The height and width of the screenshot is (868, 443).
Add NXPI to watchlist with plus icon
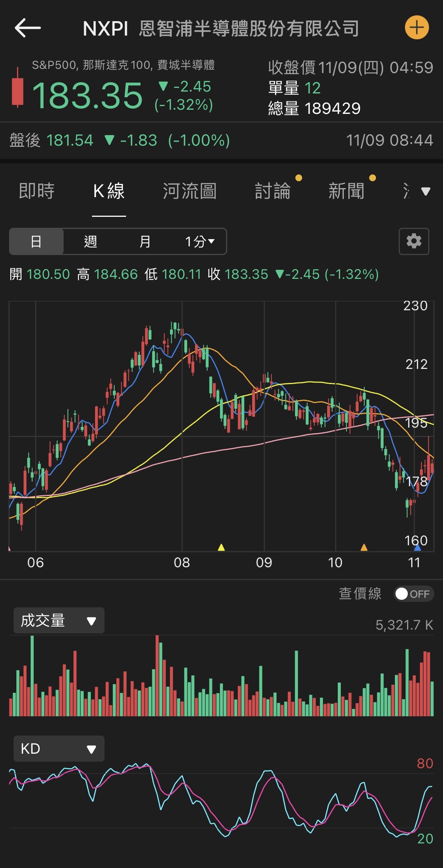(416, 28)
